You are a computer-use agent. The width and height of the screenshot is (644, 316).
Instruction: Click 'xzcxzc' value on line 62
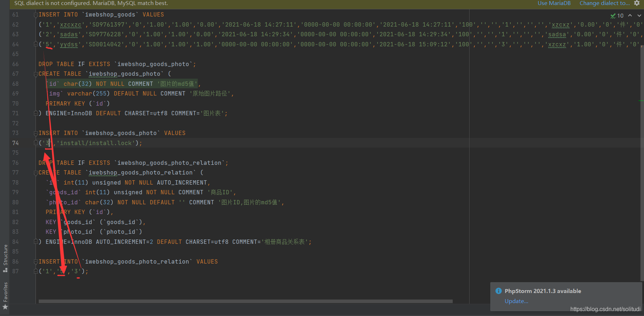coord(71,25)
